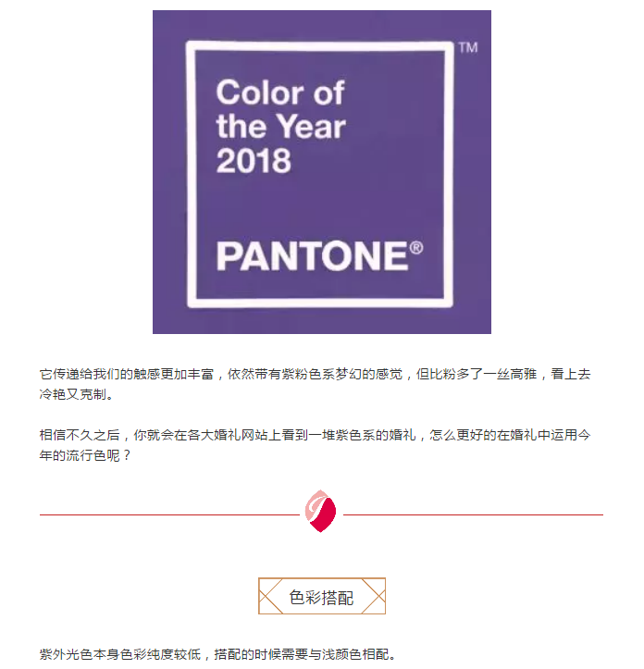Click the paragraph starting 它传递给我们的触感
The height and width of the screenshot is (669, 644).
click(315, 384)
